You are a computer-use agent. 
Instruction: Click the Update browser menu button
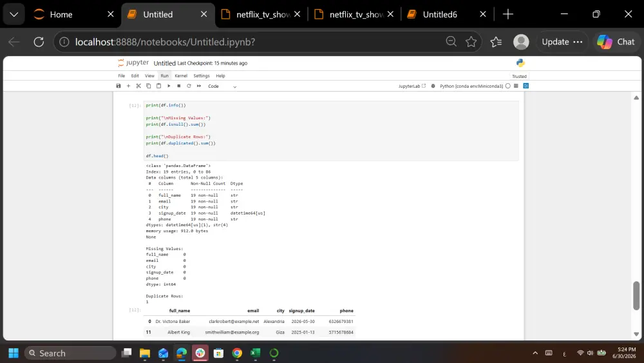[x=562, y=42]
